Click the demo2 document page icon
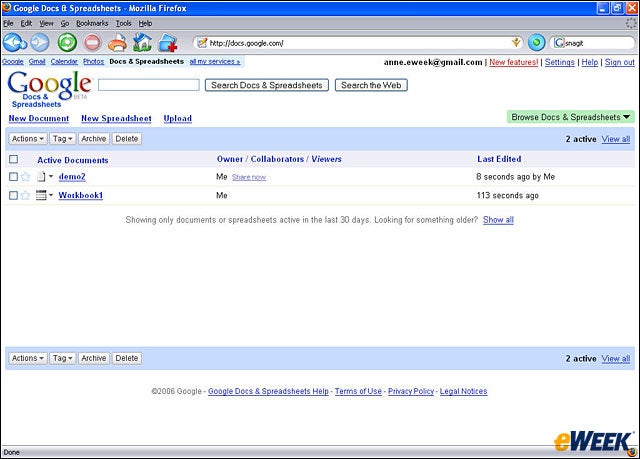This screenshot has width=640, height=459. click(x=41, y=177)
